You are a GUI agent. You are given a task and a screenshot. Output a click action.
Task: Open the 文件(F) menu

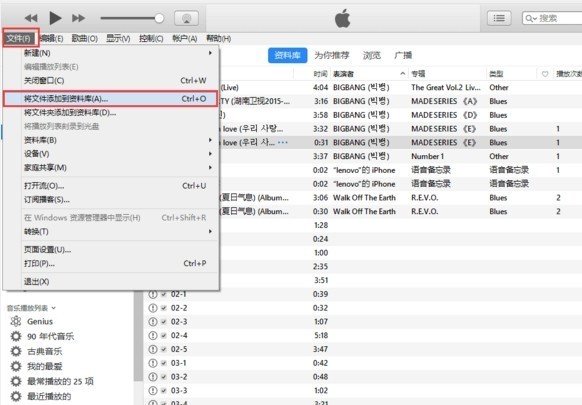pyautogui.click(x=19, y=38)
